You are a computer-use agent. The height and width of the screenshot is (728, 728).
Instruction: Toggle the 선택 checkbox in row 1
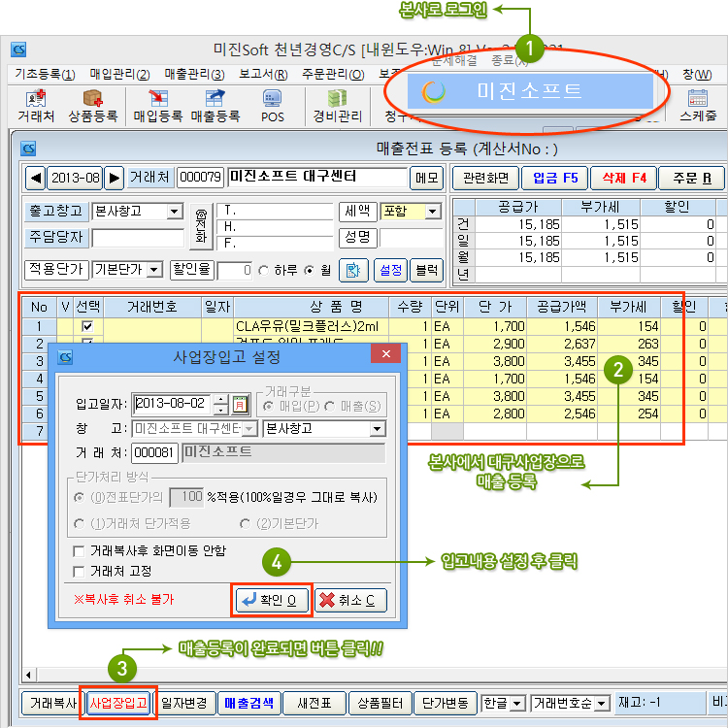tap(87, 326)
